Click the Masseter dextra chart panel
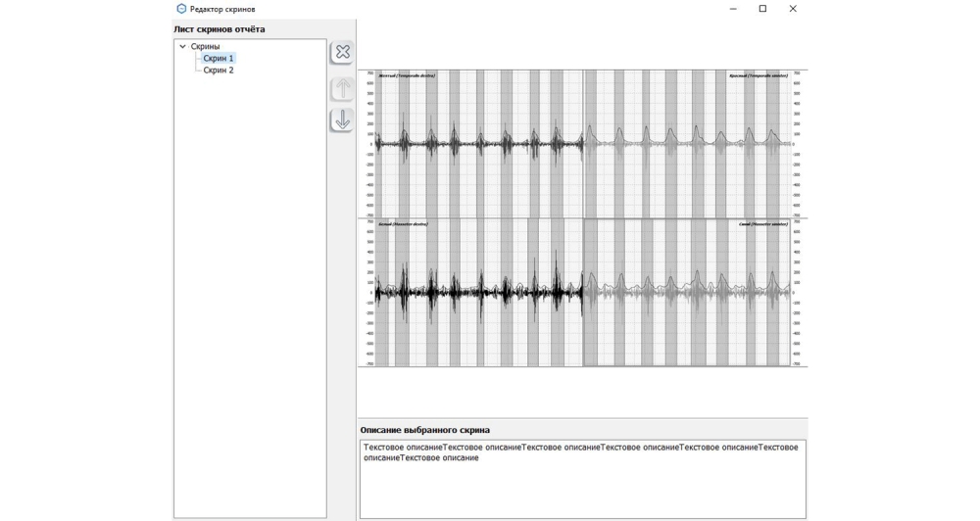 (480, 292)
